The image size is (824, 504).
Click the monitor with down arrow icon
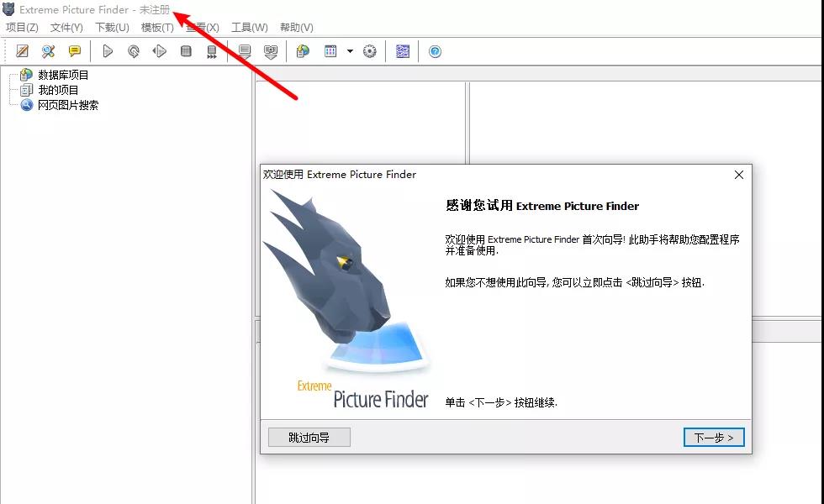tap(245, 51)
